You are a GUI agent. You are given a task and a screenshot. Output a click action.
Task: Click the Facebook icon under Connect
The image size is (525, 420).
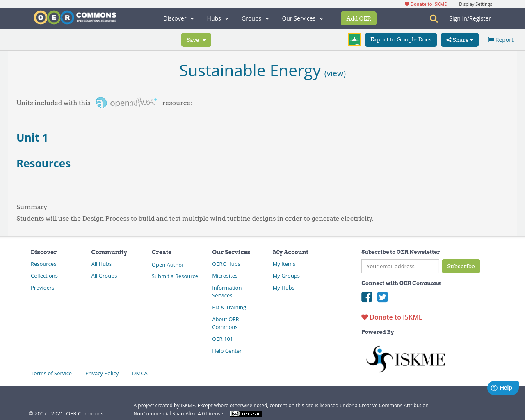click(x=367, y=296)
